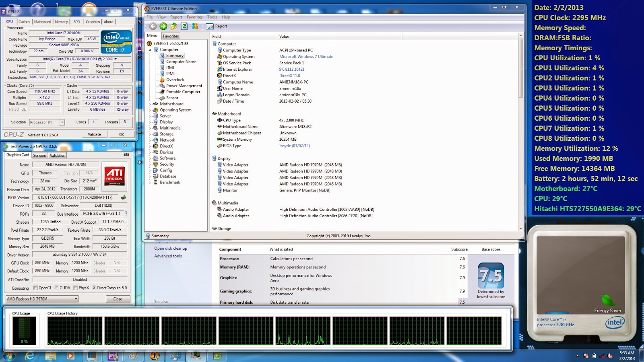This screenshot has width=644, height=362.
Task: Open the Tools menu in EVEREST
Action: pos(212,17)
